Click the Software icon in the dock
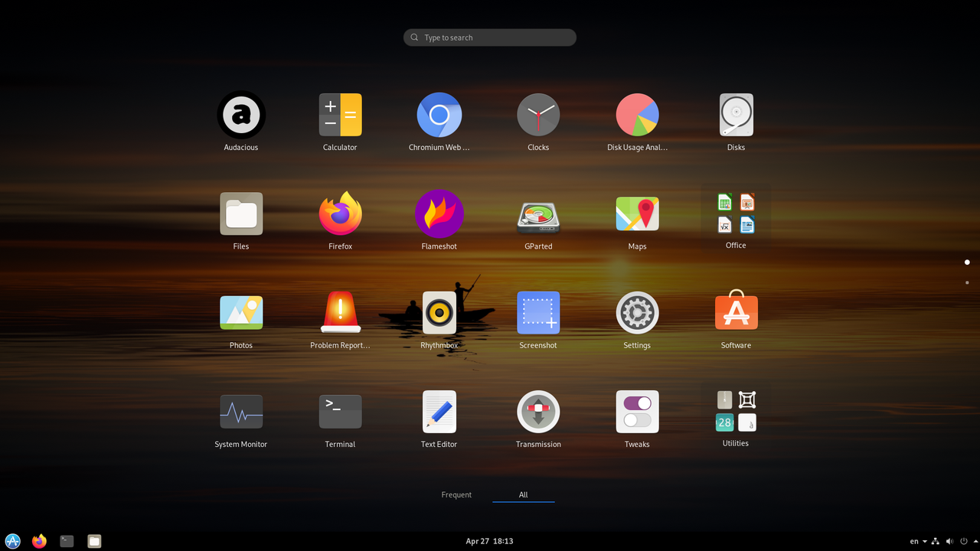Screen dimensions: 980x551 [x=13, y=541]
